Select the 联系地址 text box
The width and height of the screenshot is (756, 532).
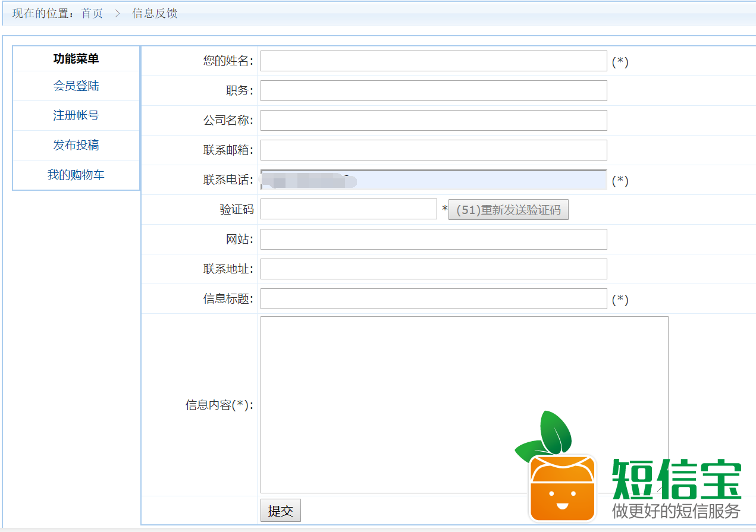pos(433,269)
